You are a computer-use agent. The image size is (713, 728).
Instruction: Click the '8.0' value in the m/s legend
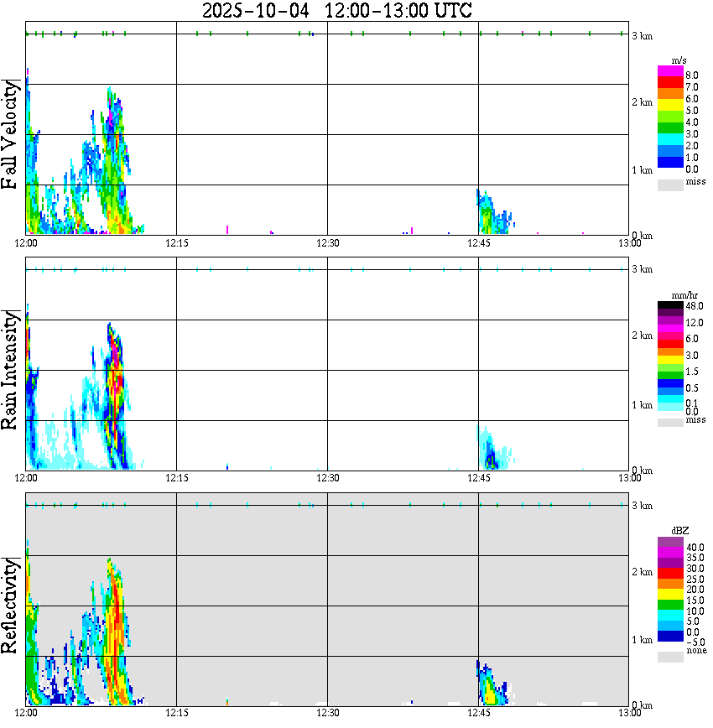tap(692, 75)
